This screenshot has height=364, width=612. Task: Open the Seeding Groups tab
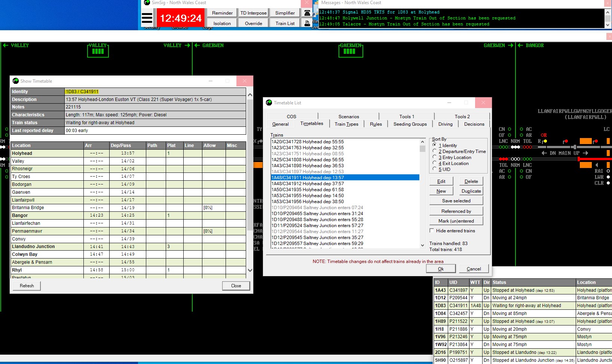(410, 124)
